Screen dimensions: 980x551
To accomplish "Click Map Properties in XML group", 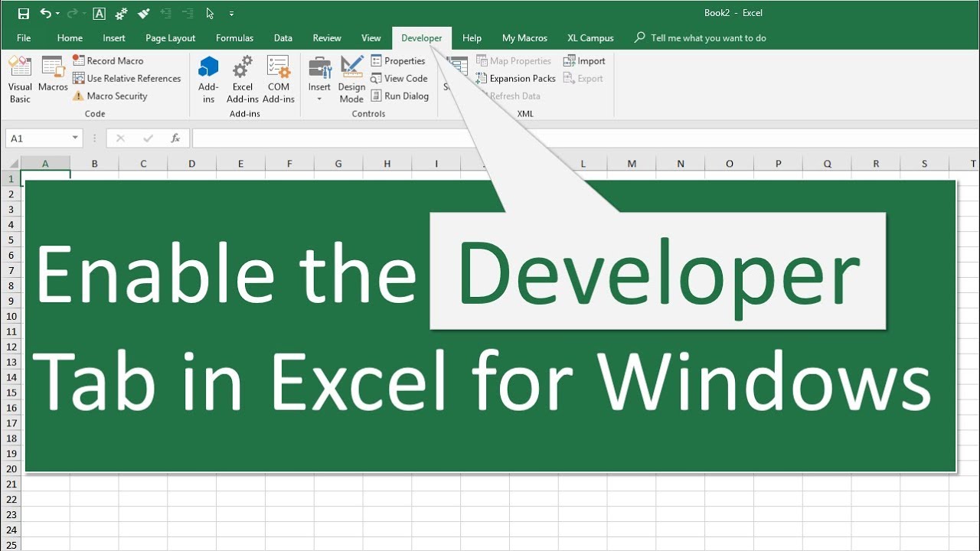I will pos(513,60).
